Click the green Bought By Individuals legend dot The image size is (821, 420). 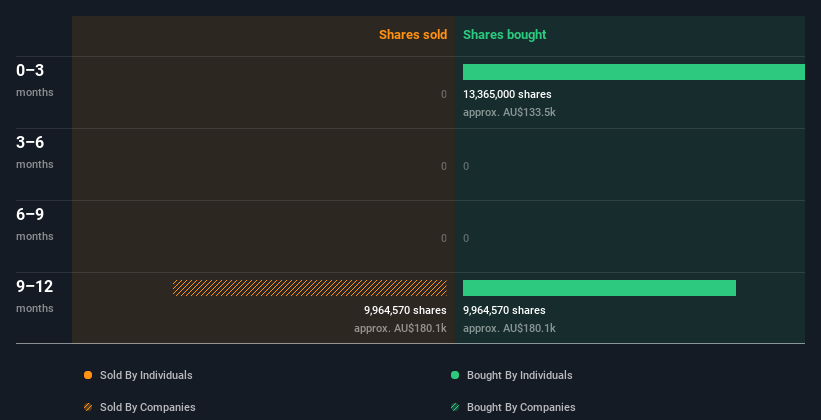455,375
